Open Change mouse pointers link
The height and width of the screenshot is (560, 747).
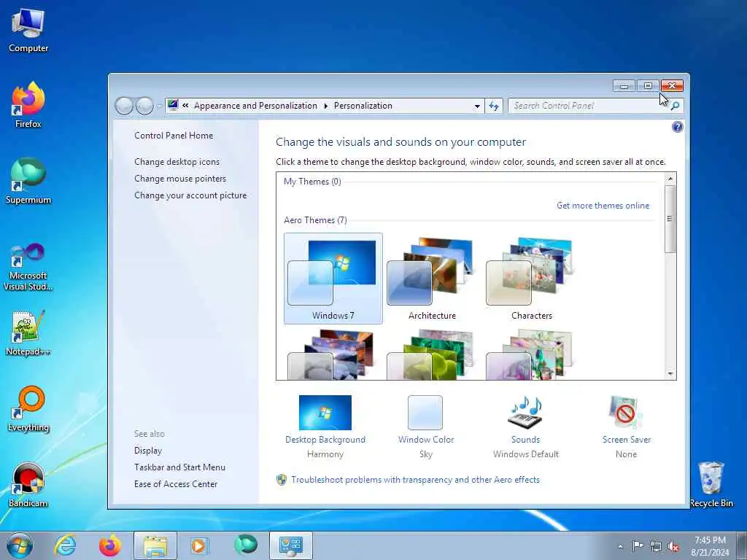point(180,178)
